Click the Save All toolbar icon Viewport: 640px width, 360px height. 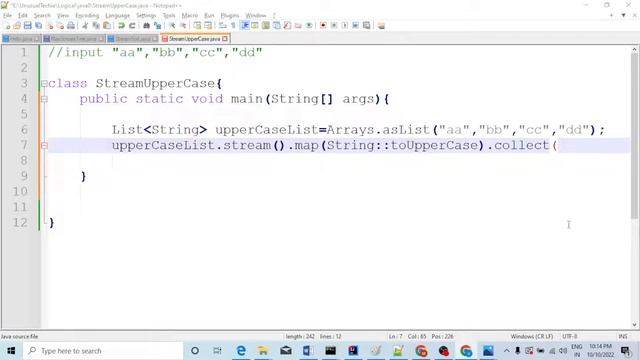39,25
